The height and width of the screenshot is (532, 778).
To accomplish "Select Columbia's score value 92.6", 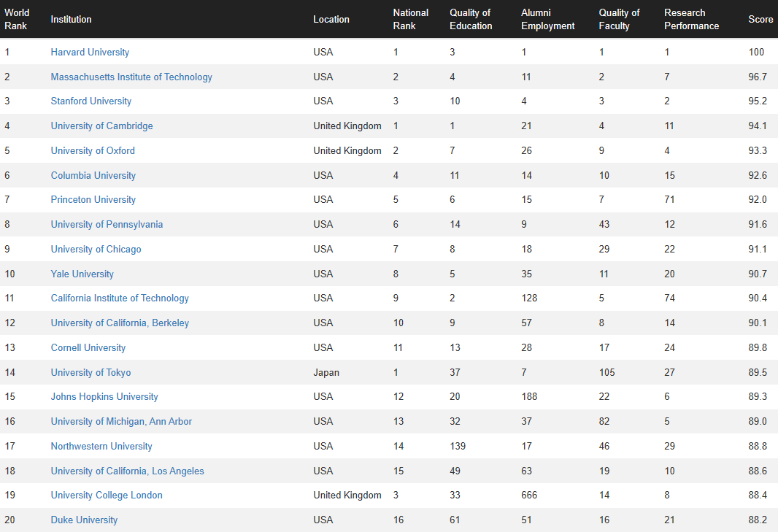I will click(758, 176).
